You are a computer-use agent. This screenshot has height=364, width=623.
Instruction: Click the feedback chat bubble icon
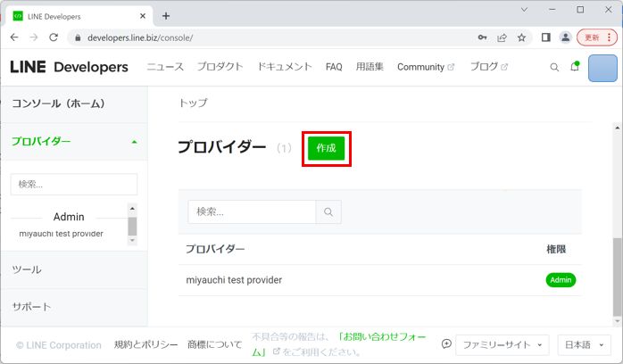[446, 343]
